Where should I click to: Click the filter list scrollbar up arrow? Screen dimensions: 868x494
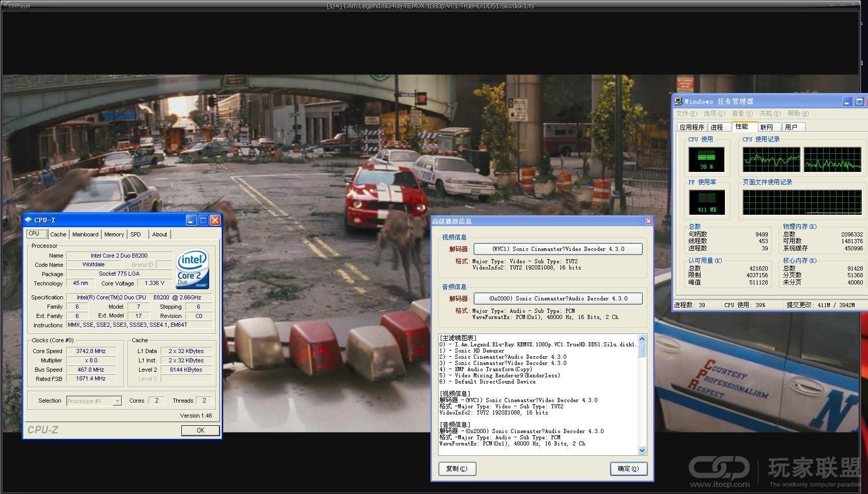pyautogui.click(x=642, y=339)
